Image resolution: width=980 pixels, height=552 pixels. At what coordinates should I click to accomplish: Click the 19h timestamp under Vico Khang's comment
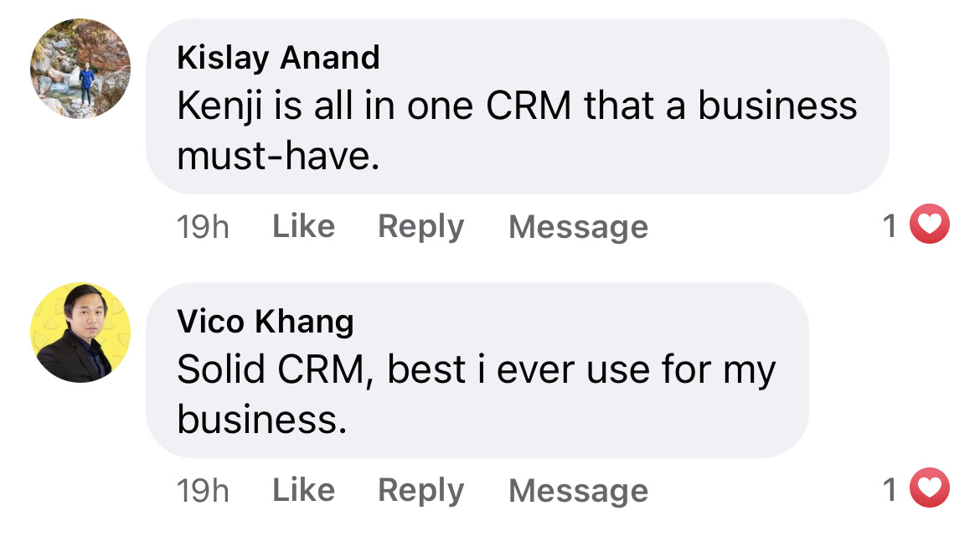click(203, 491)
